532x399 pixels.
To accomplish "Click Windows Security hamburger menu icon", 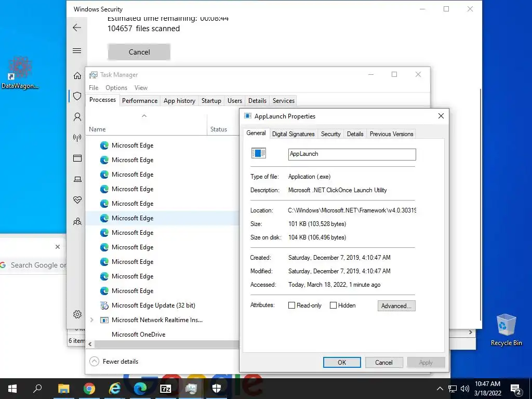I will (x=77, y=50).
